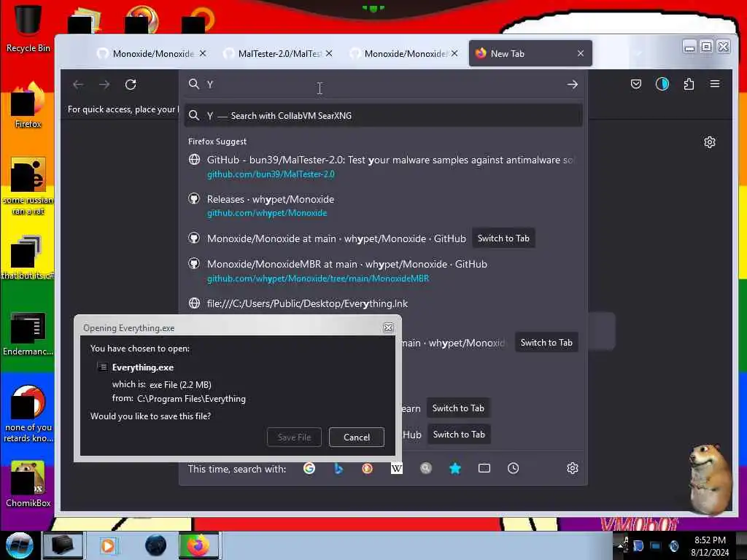Open Endermanc... desktop icon

coord(28,333)
